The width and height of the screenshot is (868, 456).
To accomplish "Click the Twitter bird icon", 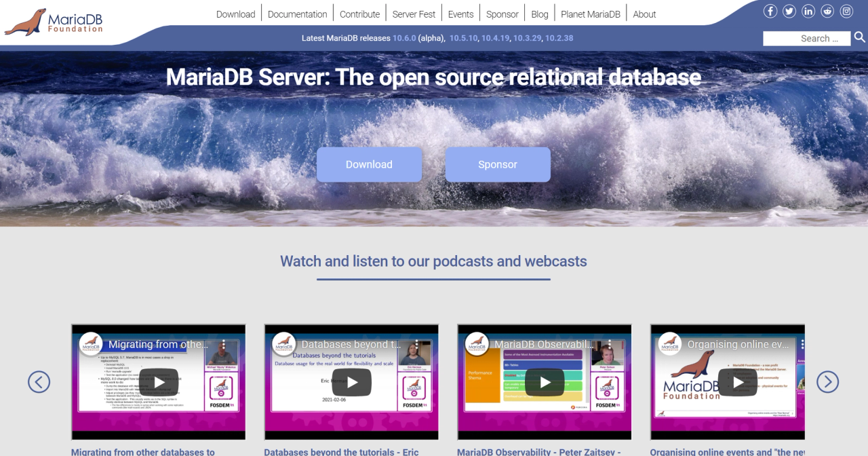I will pyautogui.click(x=789, y=11).
